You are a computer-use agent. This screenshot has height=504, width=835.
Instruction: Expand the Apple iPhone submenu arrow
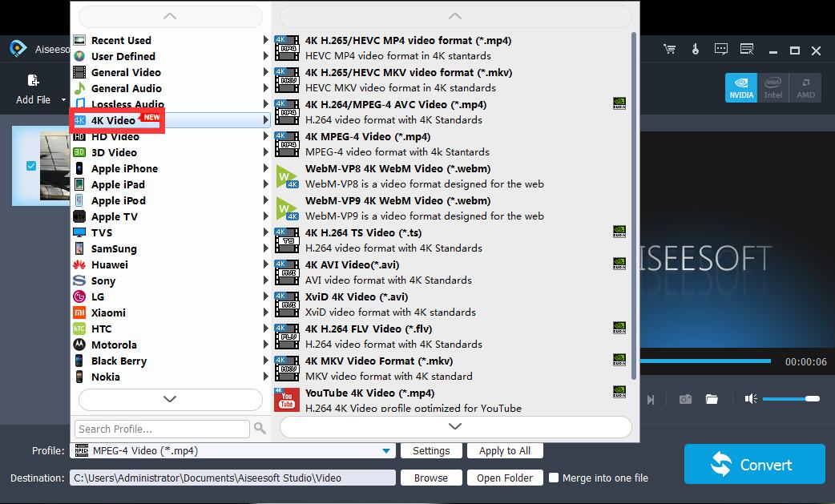(265, 168)
